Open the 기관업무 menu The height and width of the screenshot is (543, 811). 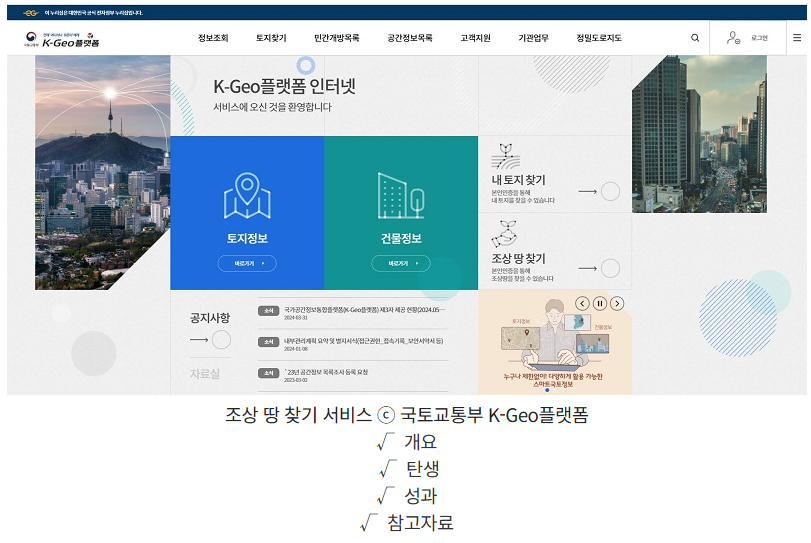[x=533, y=38]
